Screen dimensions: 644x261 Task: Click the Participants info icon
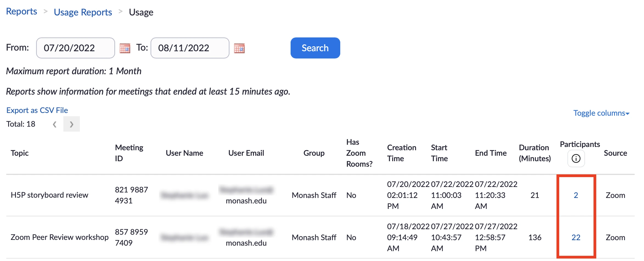[x=576, y=158]
